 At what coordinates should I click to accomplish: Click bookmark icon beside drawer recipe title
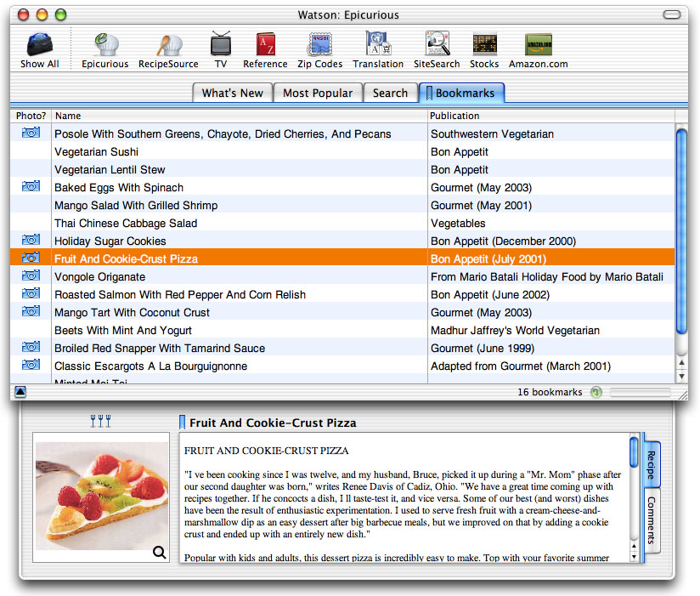point(182,423)
